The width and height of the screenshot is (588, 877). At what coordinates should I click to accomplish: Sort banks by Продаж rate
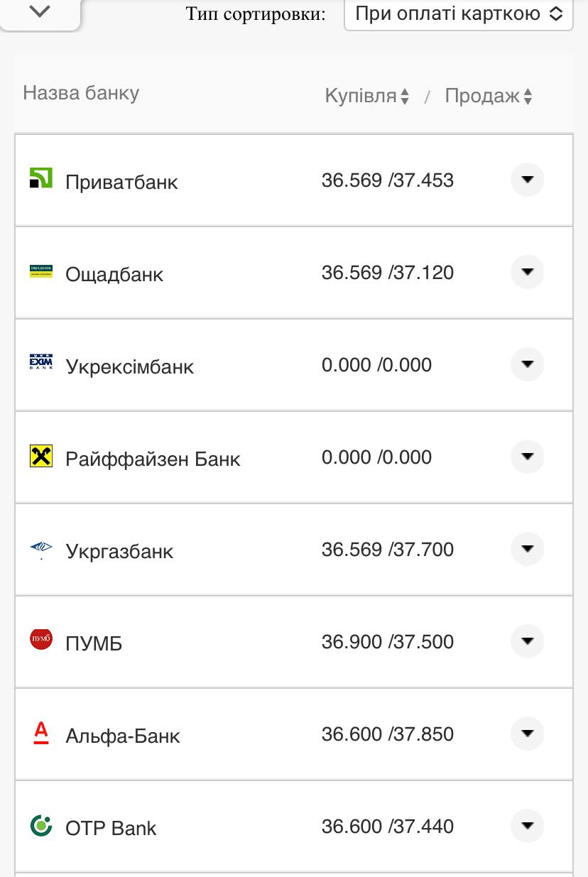pos(488,97)
